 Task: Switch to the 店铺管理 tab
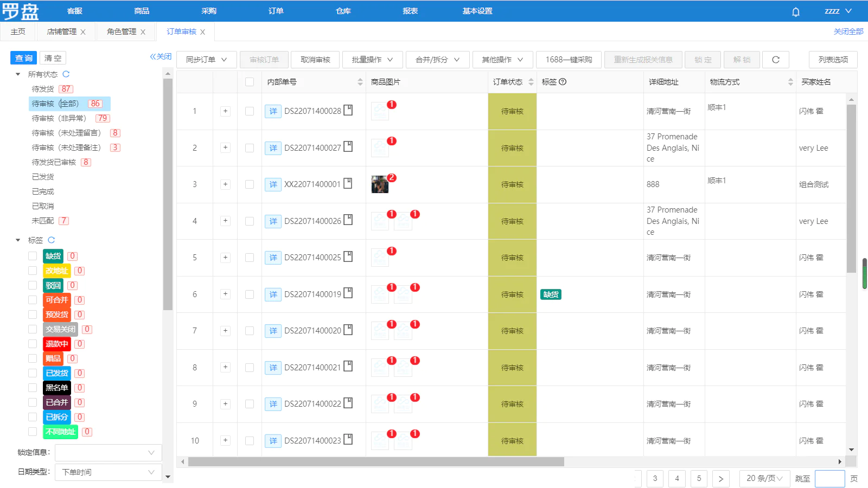(x=61, y=32)
